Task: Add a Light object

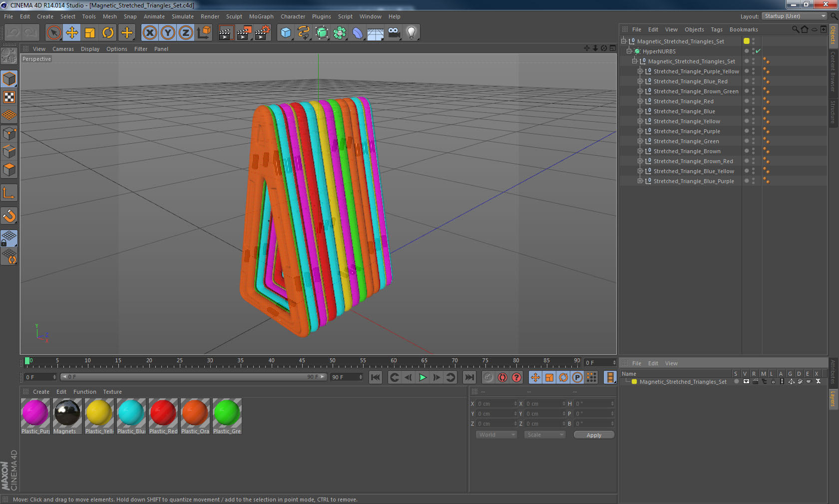Action: (412, 33)
